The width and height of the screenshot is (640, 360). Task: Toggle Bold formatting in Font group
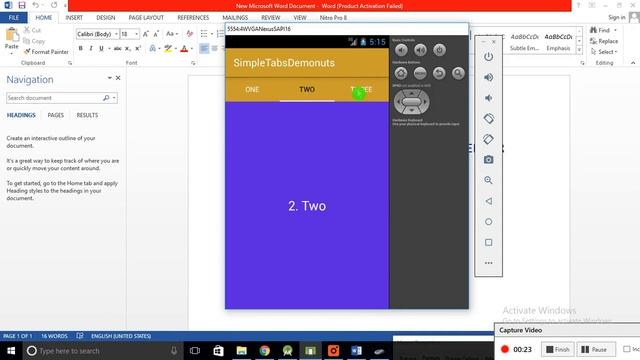(x=80, y=49)
